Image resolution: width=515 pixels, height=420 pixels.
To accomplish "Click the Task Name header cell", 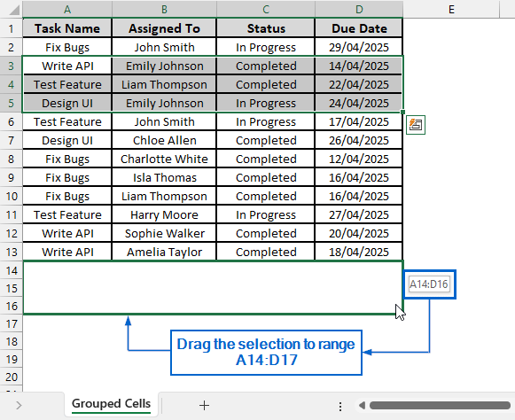I will point(67,28).
